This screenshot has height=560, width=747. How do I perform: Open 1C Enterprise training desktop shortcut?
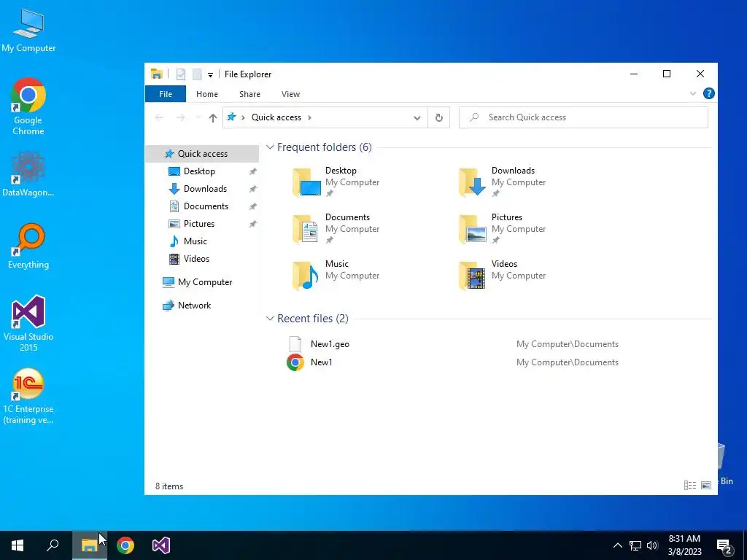[28, 396]
